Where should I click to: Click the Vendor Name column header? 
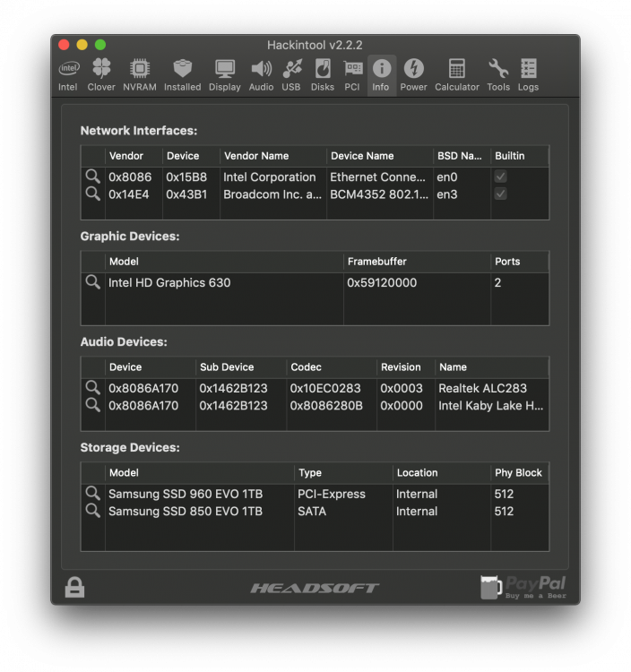(273, 156)
